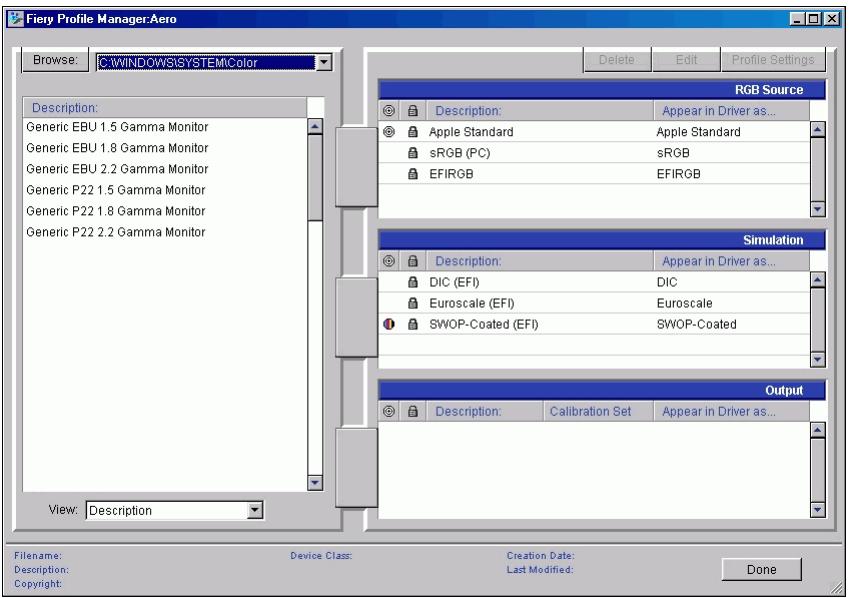This screenshot has width=850, height=598.
Task: Click the left profile list scrollbar thumb
Action: (x=315, y=178)
